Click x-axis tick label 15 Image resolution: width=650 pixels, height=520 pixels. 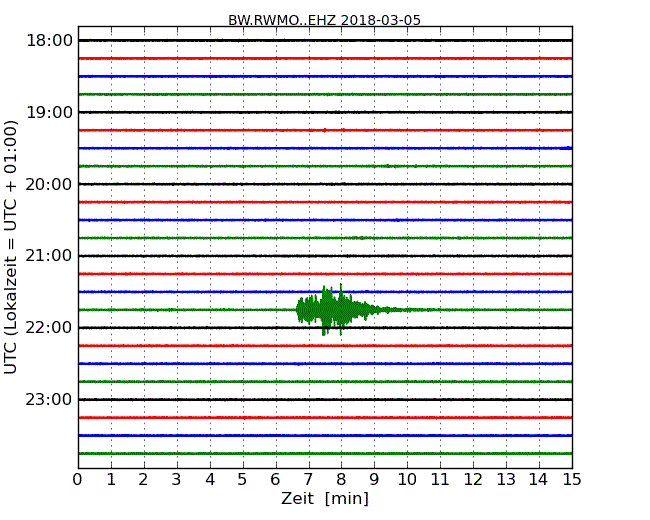click(x=572, y=480)
